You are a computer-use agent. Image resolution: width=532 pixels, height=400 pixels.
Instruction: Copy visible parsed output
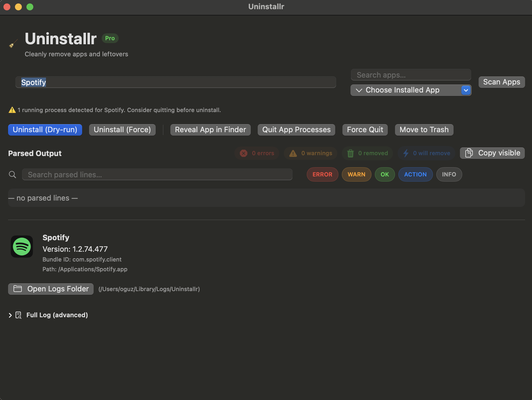(x=492, y=153)
